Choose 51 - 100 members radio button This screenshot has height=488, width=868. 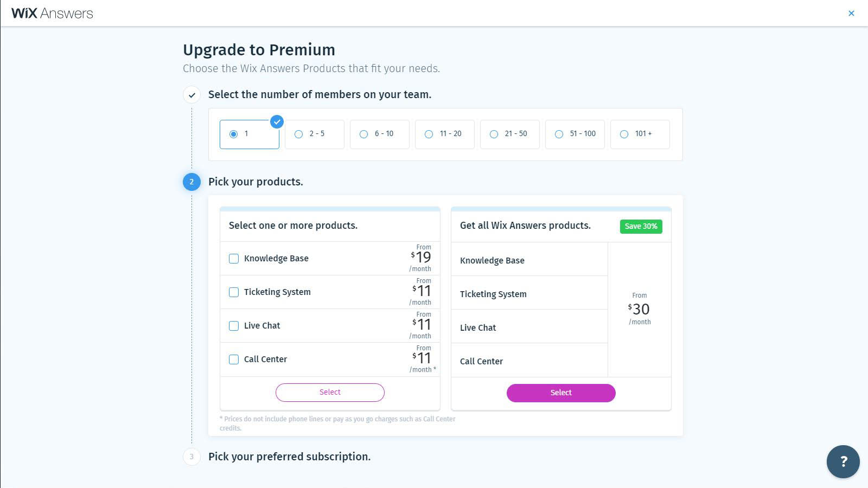575,134
